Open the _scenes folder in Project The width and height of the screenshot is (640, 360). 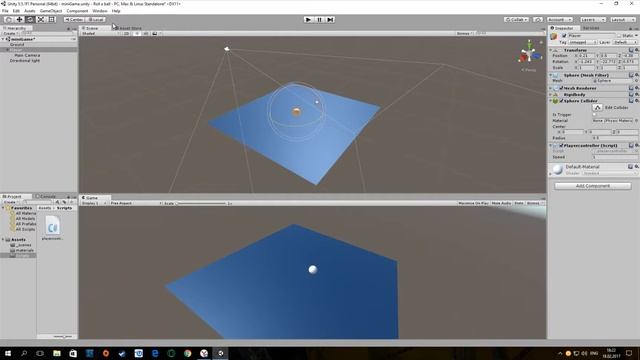[24, 245]
